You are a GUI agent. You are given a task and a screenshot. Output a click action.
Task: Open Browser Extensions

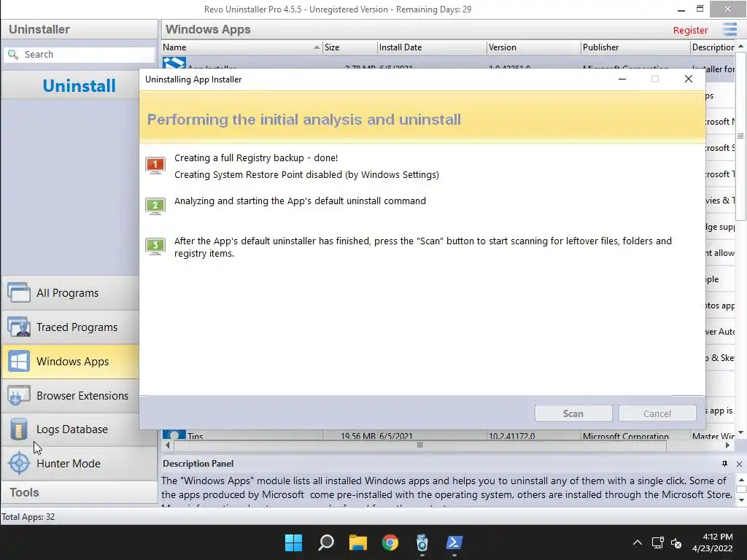click(71, 396)
